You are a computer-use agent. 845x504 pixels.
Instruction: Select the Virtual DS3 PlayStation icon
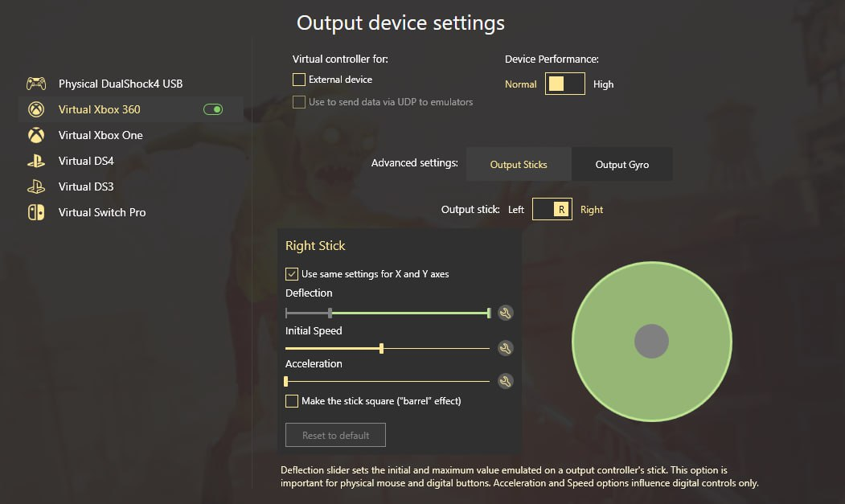[36, 186]
